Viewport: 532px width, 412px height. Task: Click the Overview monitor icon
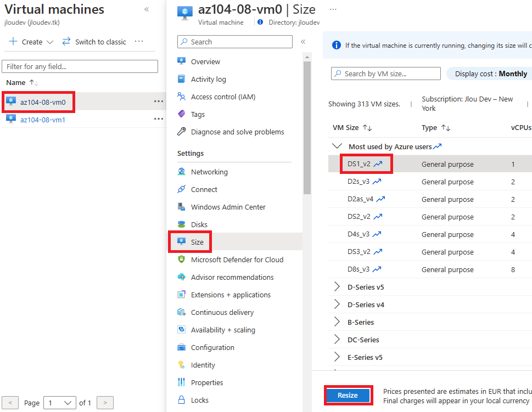[182, 61]
